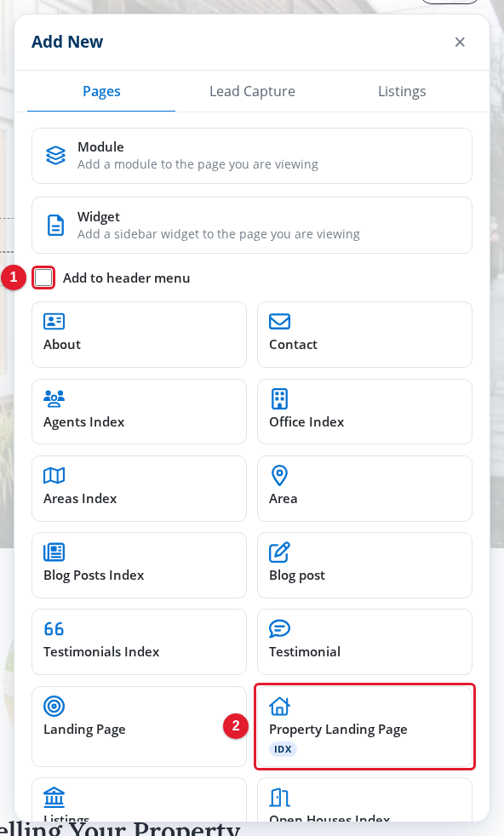Click the 'Add New' dialog title
The image size is (504, 836).
pyautogui.click(x=67, y=42)
